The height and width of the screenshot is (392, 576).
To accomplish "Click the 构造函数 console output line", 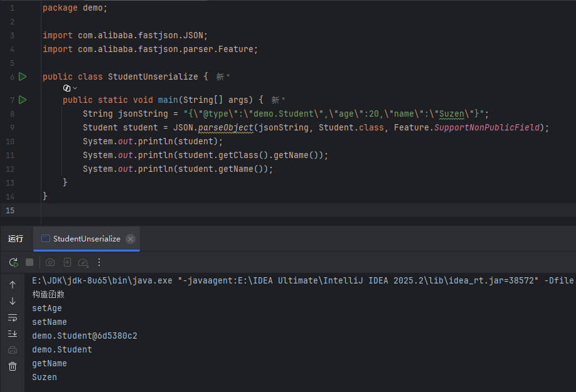I will (x=48, y=294).
